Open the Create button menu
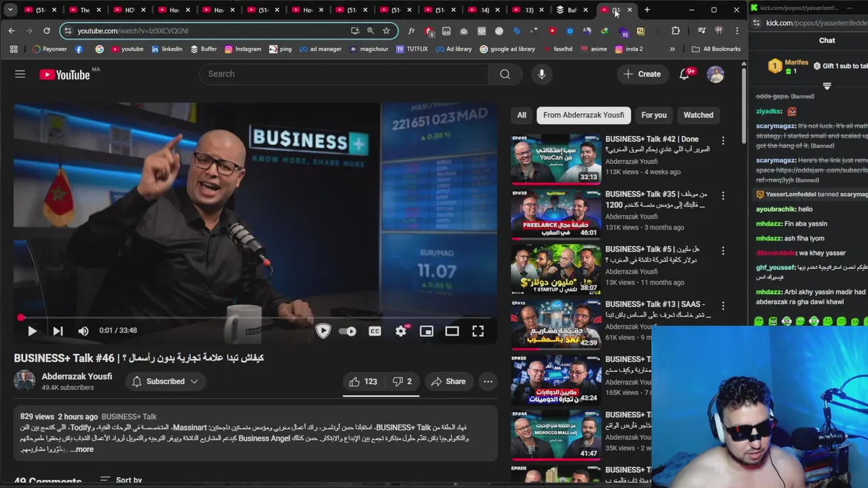Screen dimensions: 868x488 coord(642,74)
